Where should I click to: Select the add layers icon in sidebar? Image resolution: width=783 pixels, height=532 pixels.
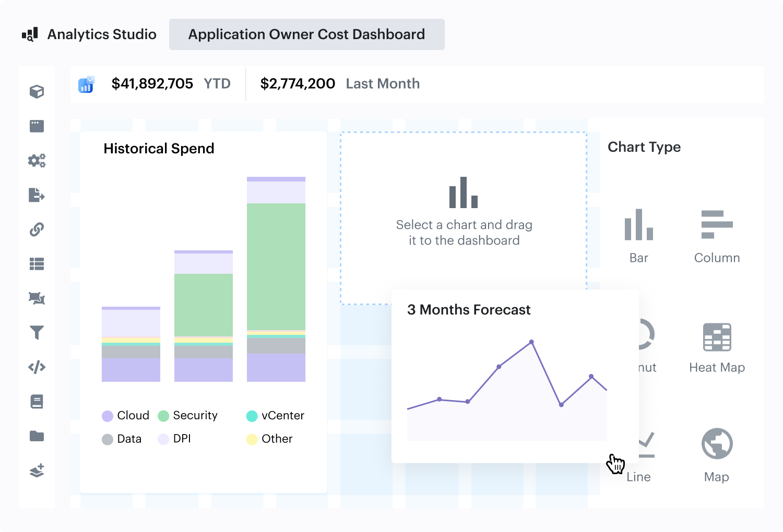tap(37, 470)
